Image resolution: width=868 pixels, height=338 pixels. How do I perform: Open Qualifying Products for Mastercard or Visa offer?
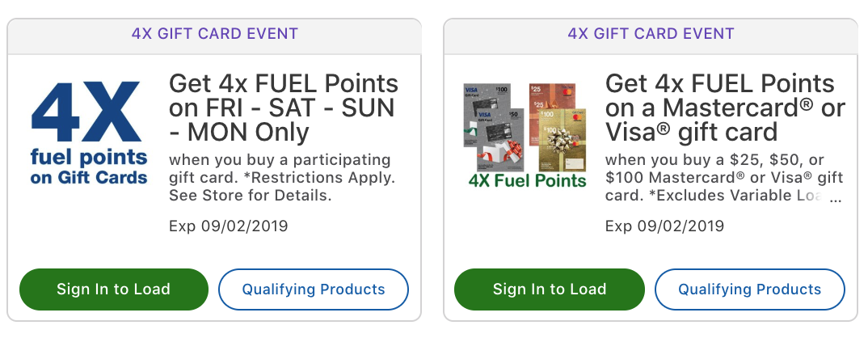coord(749,289)
